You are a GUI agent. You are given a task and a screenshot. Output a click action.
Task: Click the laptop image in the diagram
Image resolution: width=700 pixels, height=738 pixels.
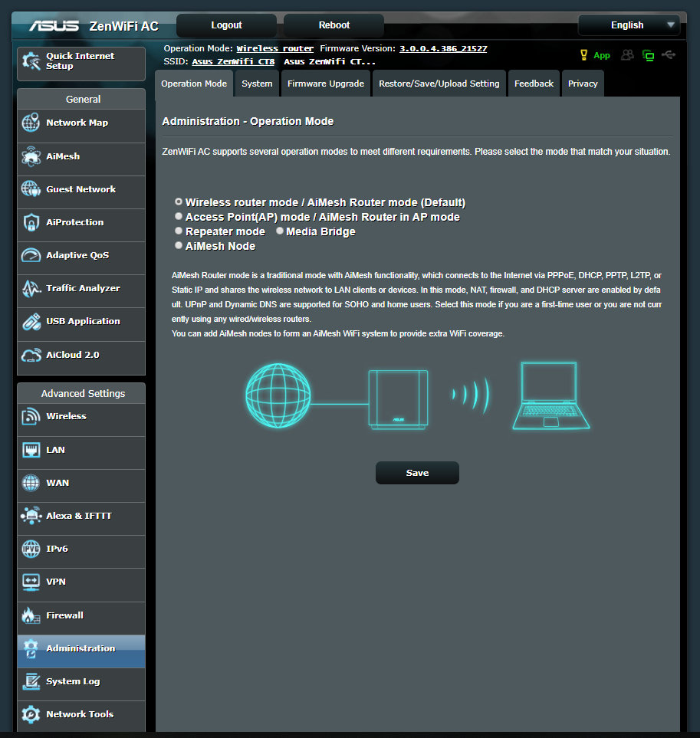550,395
